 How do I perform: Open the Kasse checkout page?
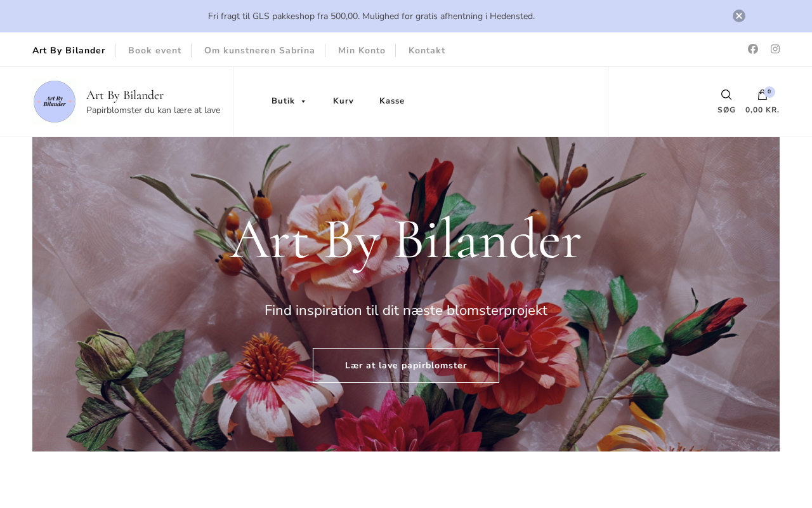click(x=392, y=101)
